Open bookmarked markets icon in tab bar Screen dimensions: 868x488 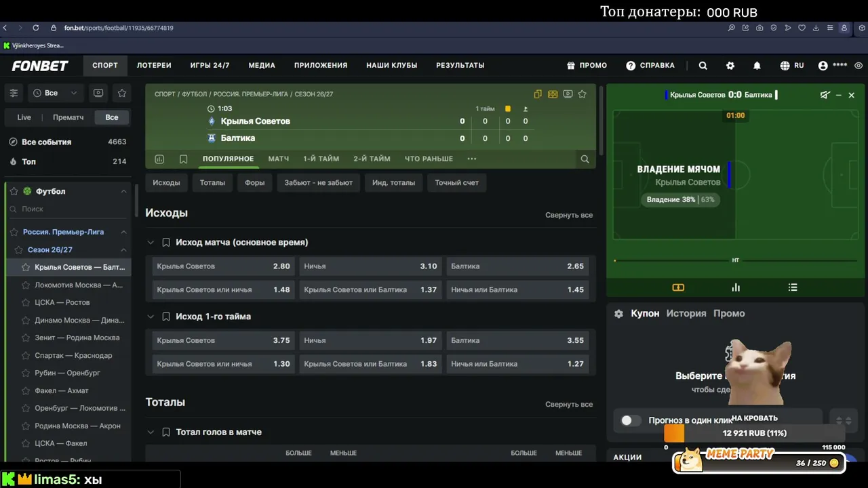183,159
